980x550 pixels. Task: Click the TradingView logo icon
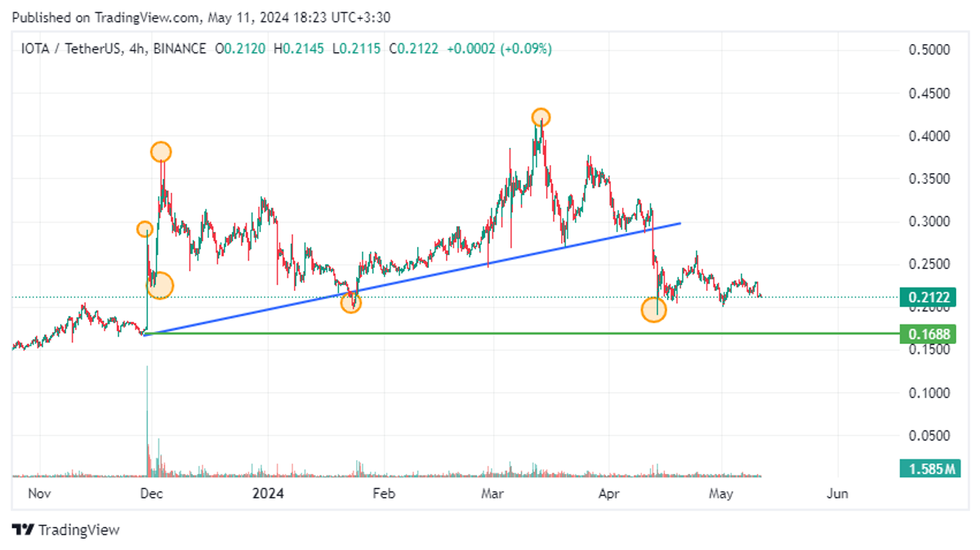pyautogui.click(x=23, y=530)
